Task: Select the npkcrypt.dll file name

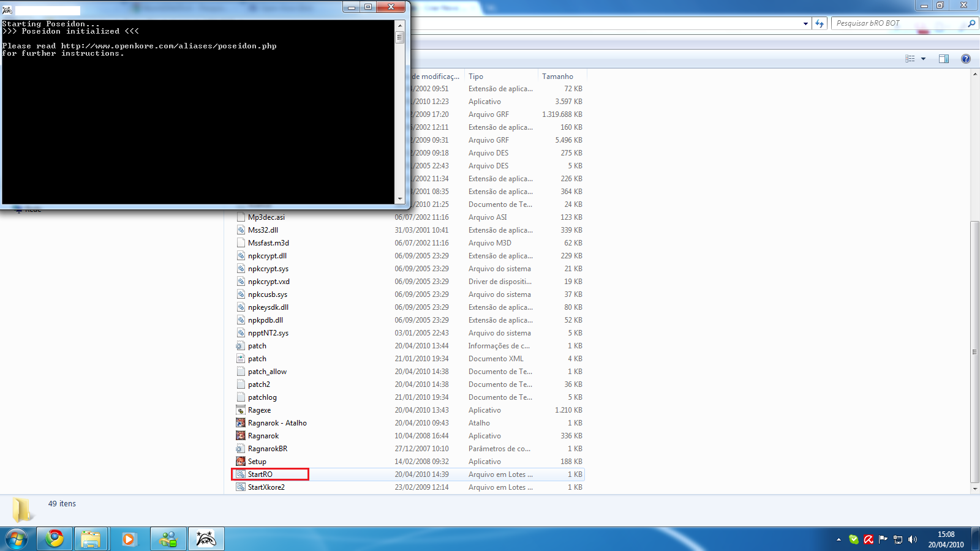Action: coord(267,256)
